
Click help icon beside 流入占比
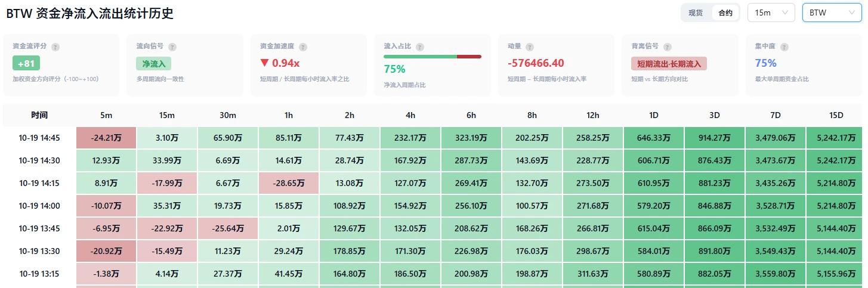click(420, 47)
